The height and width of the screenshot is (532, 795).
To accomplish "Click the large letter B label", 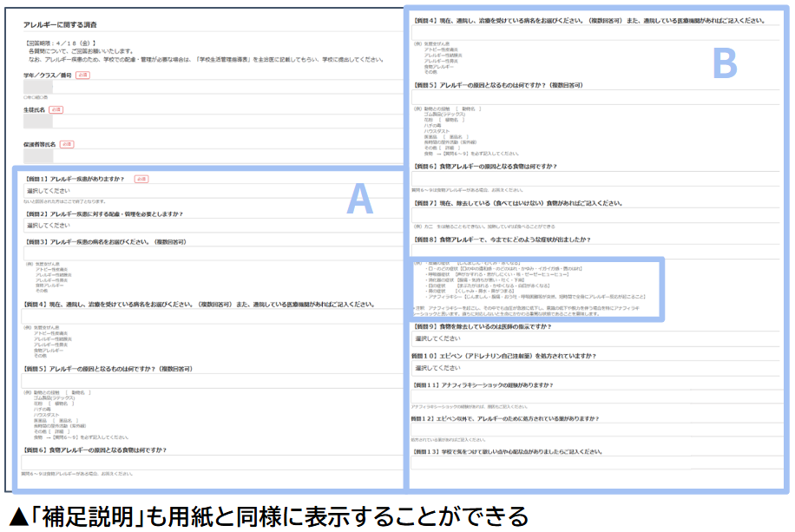I will click(x=725, y=62).
